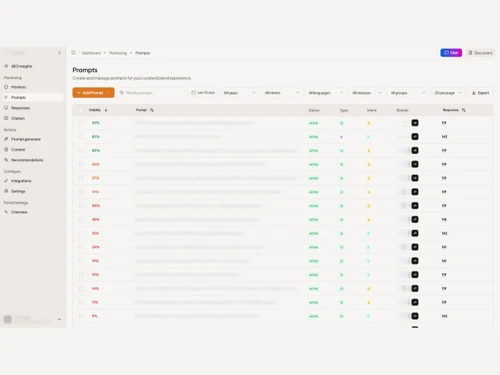This screenshot has width=500, height=375.
Task: Open the All languages dropdown
Action: pos(326,93)
